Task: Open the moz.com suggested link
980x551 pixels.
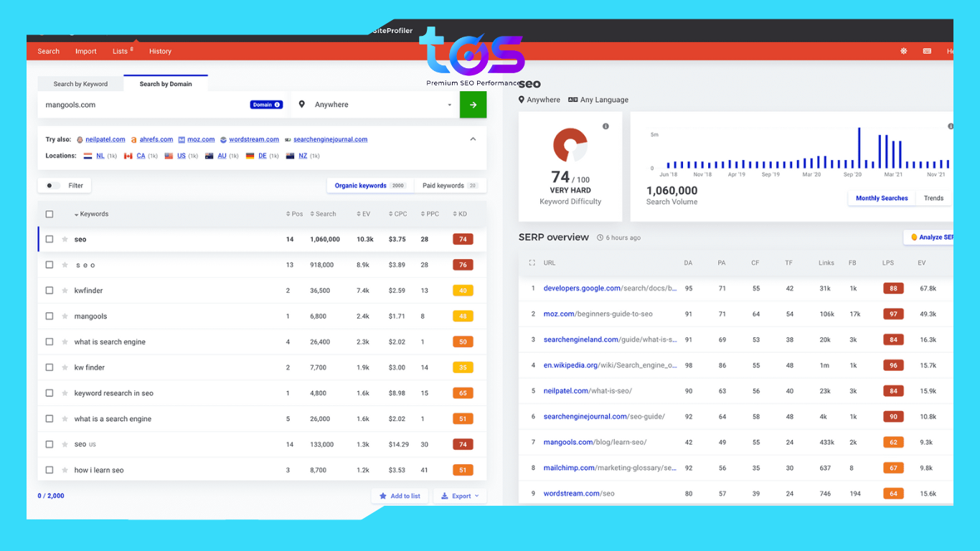Action: tap(201, 139)
